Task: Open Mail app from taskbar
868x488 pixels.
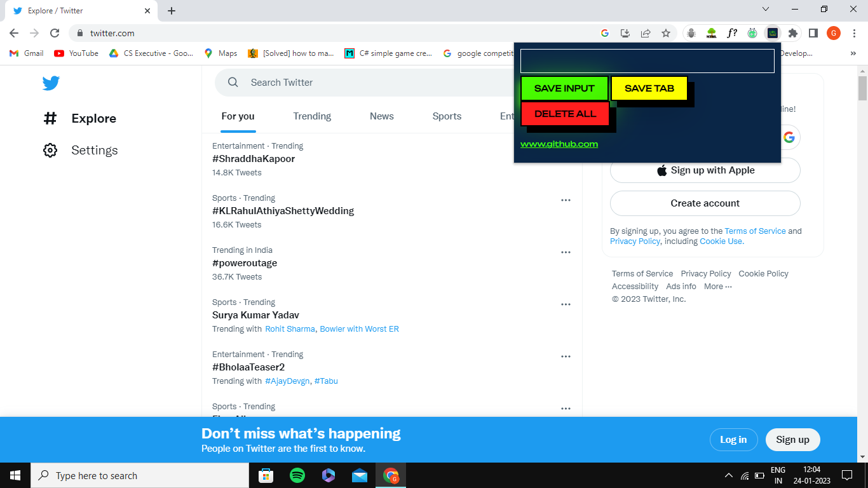Action: click(359, 475)
